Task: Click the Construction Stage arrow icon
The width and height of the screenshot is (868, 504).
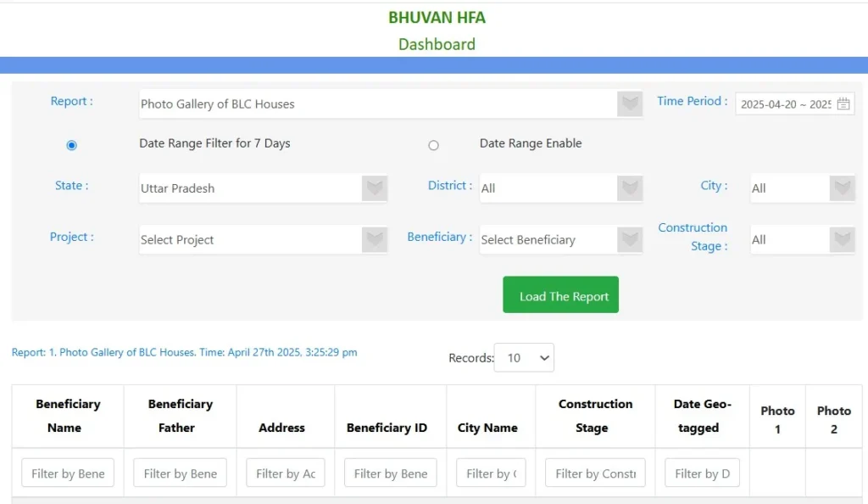Action: [842, 239]
